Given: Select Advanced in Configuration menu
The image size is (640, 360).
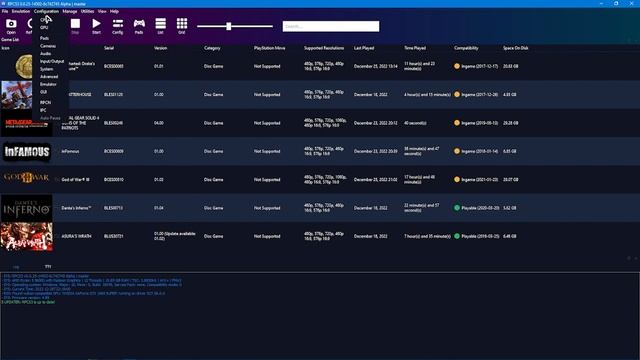Looking at the screenshot, I should click(49, 77).
